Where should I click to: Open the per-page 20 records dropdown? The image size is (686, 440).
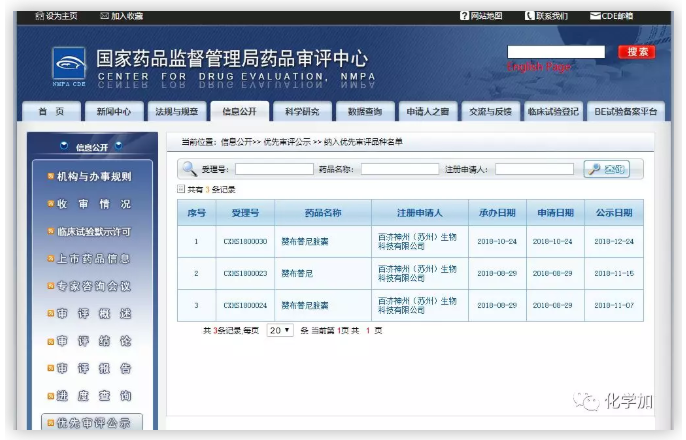279,329
